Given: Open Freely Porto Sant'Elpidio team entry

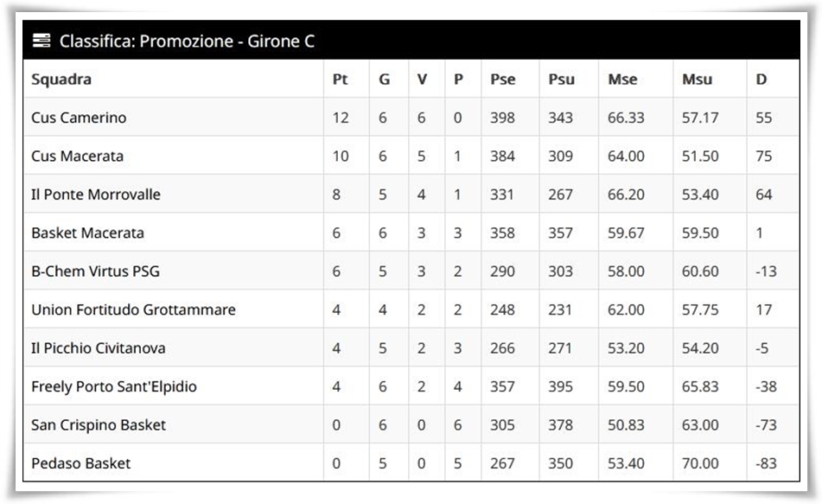Looking at the screenshot, I should 114,386.
